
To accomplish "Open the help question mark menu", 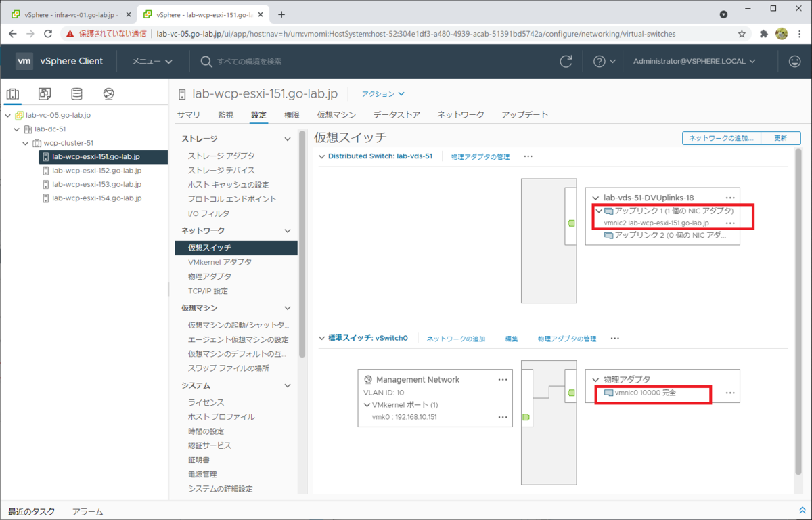I will point(604,61).
